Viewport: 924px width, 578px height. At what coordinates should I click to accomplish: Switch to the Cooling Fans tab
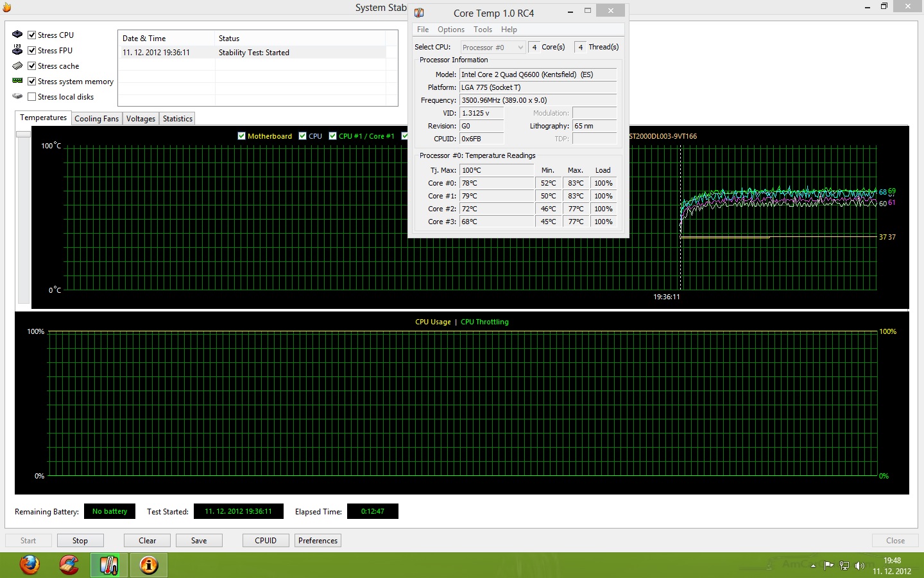(96, 119)
